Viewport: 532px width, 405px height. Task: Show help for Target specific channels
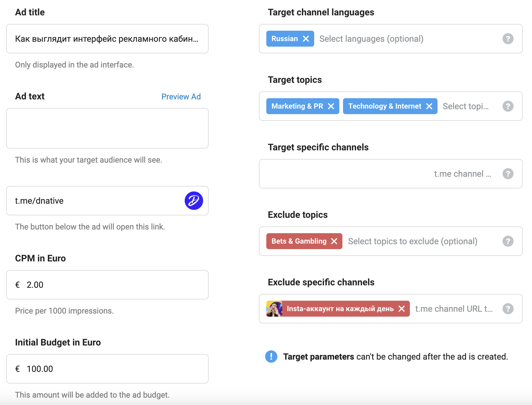[x=508, y=174]
